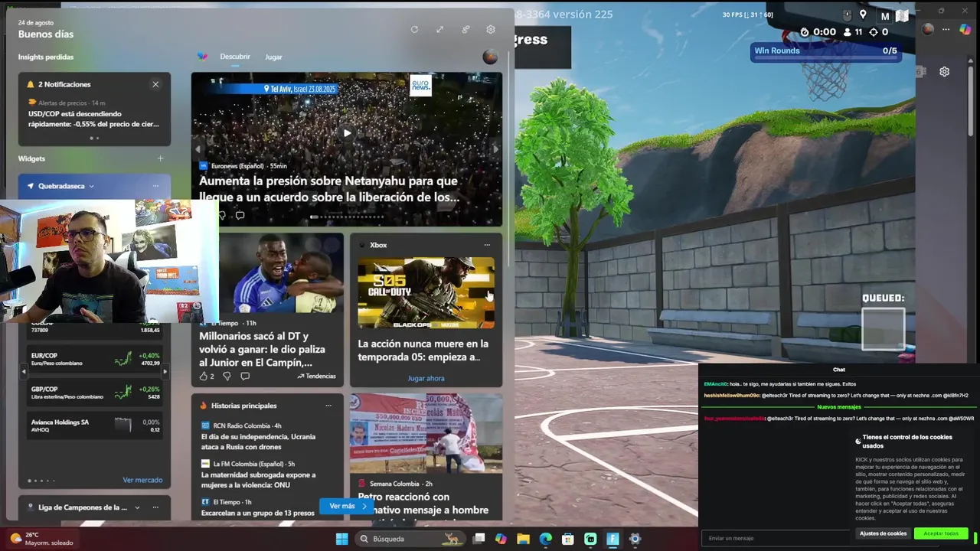Open the Quebradaseca weather widget options

(155, 186)
